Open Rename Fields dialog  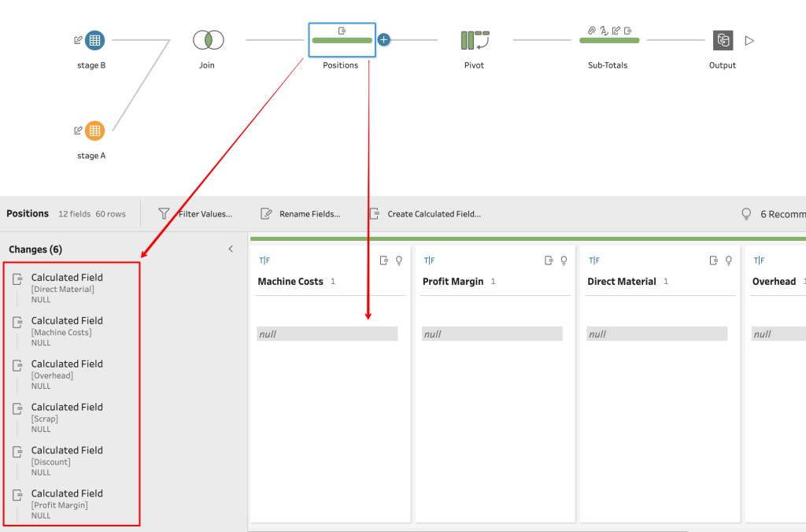301,214
